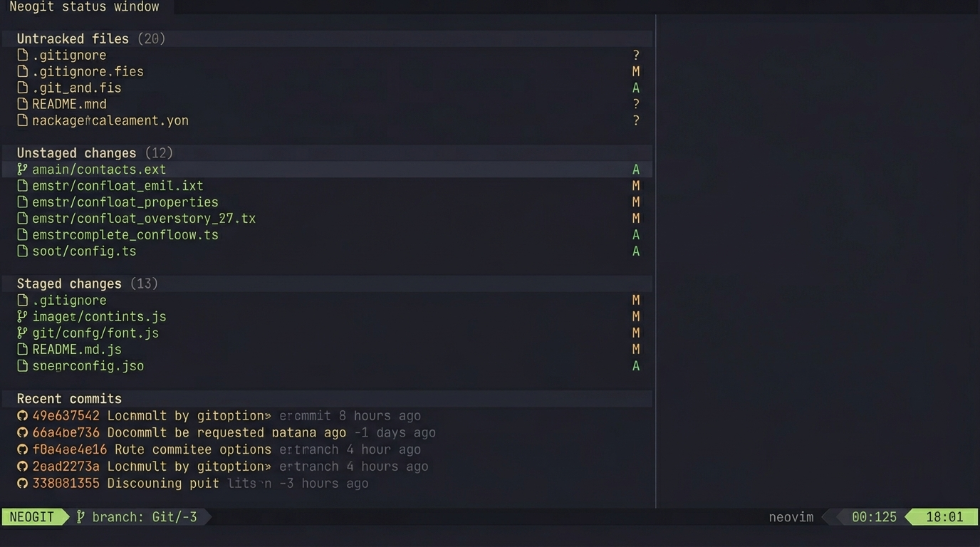Click the GitHub icon beside commit 338081355
This screenshot has height=547, width=980.
(x=22, y=483)
